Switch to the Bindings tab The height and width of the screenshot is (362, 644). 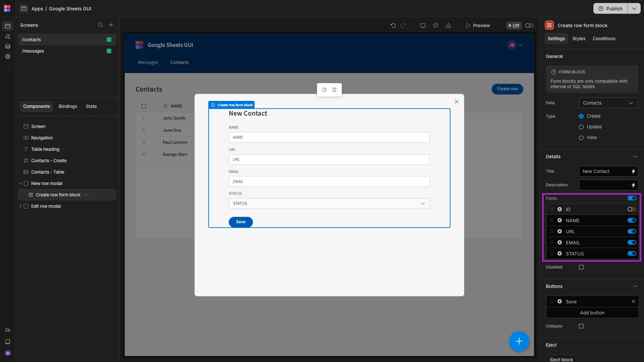(68, 106)
